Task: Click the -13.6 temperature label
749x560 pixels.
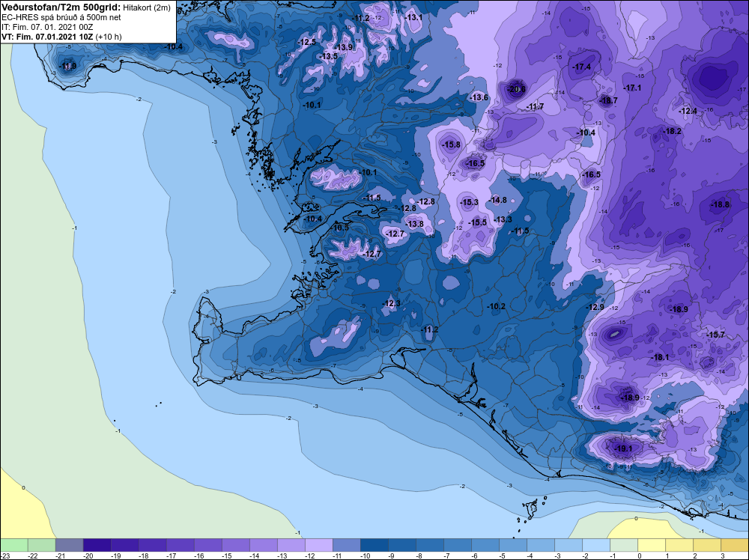Action: 479,97
